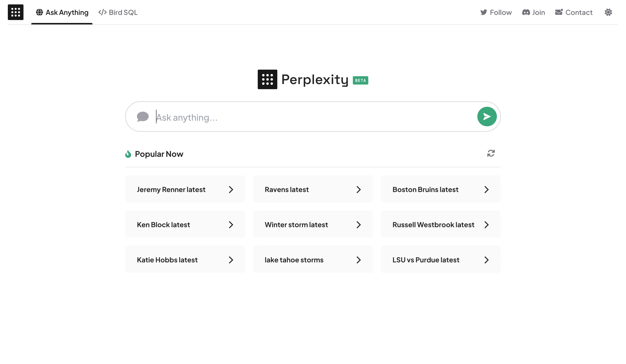This screenshot has height=364, width=626.
Task: Click the green search submit arrow button
Action: (487, 117)
